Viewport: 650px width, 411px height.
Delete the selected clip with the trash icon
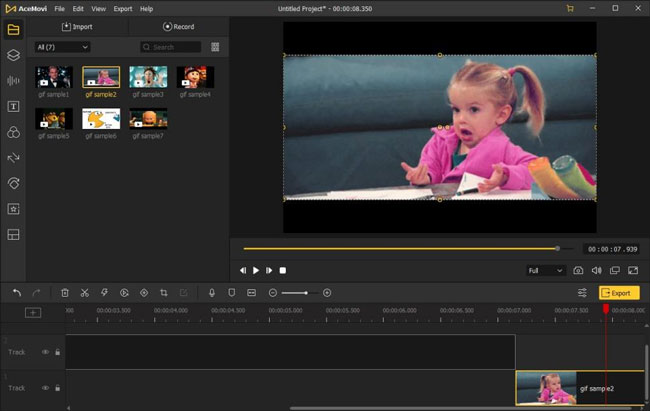point(65,293)
